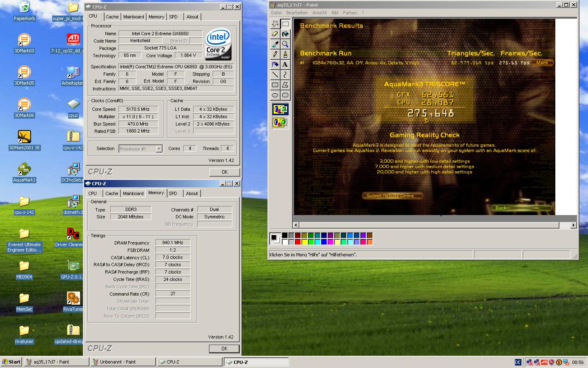
Task: Switch to Cache tab in top CPU-Z window
Action: [112, 17]
